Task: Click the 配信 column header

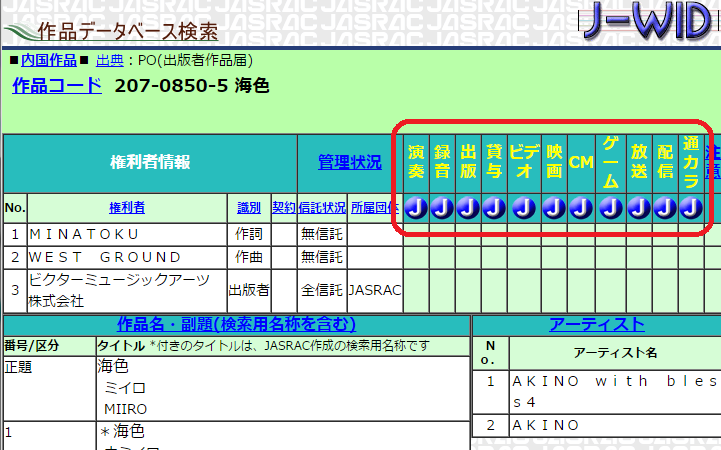Action: tap(665, 162)
